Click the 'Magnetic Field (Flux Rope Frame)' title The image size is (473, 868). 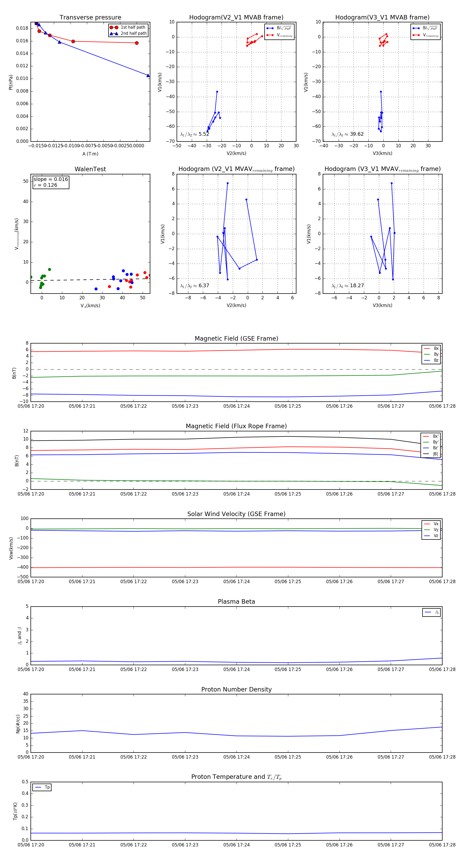(236, 426)
